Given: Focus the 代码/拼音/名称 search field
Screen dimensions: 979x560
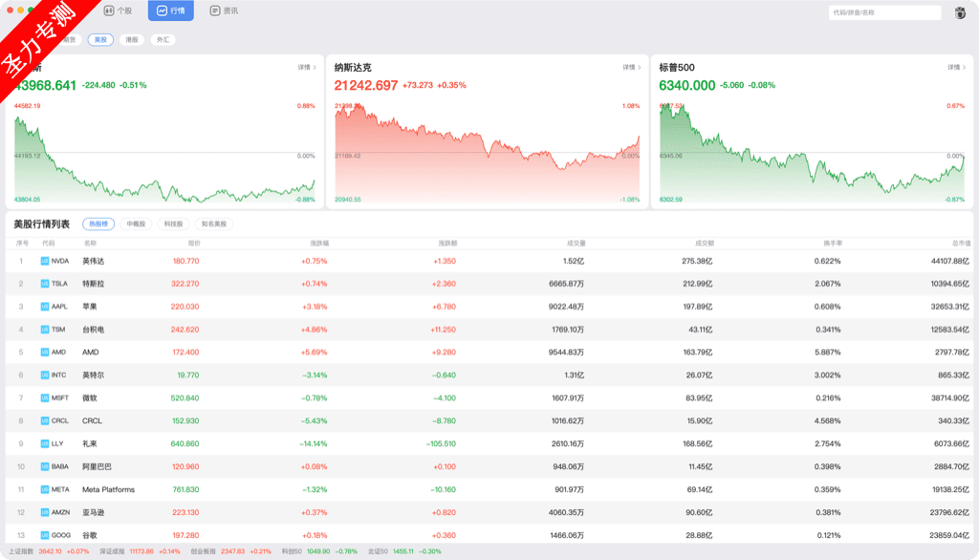Looking at the screenshot, I should point(884,12).
